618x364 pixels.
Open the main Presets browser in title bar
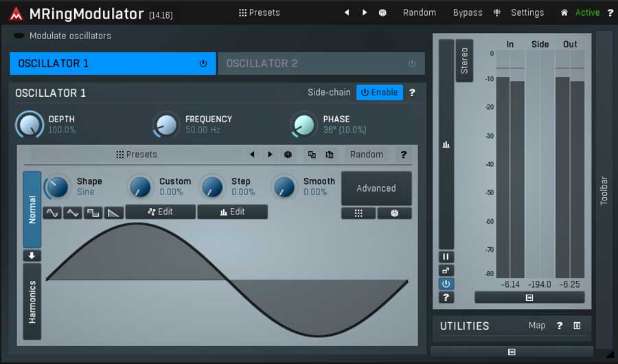pyautogui.click(x=259, y=12)
